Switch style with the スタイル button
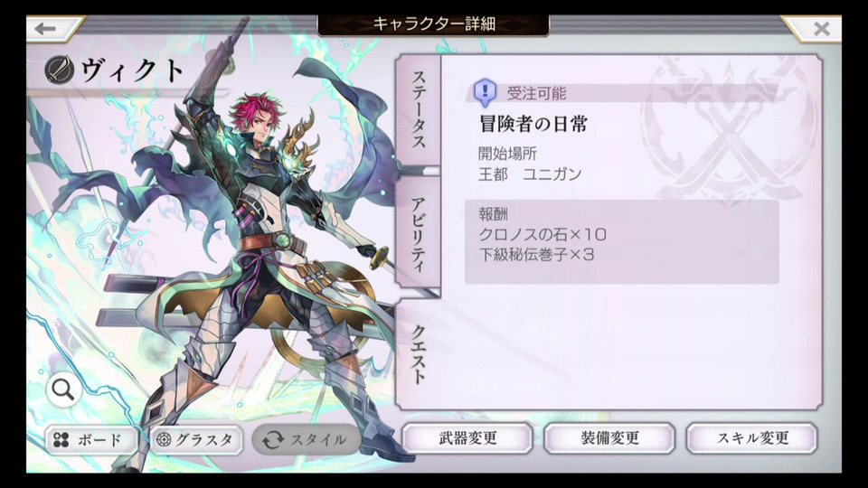The height and width of the screenshot is (488, 868). (307, 440)
